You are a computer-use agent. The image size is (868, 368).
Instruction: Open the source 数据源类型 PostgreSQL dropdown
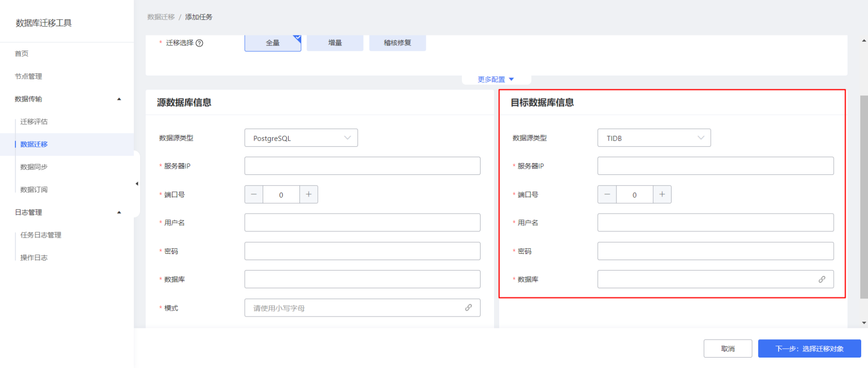(301, 138)
